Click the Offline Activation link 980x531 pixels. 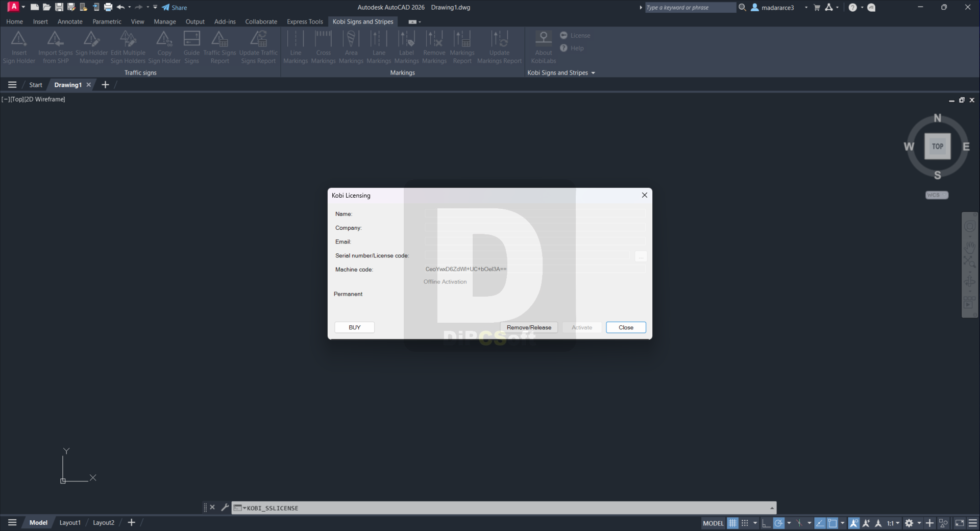[x=445, y=282]
